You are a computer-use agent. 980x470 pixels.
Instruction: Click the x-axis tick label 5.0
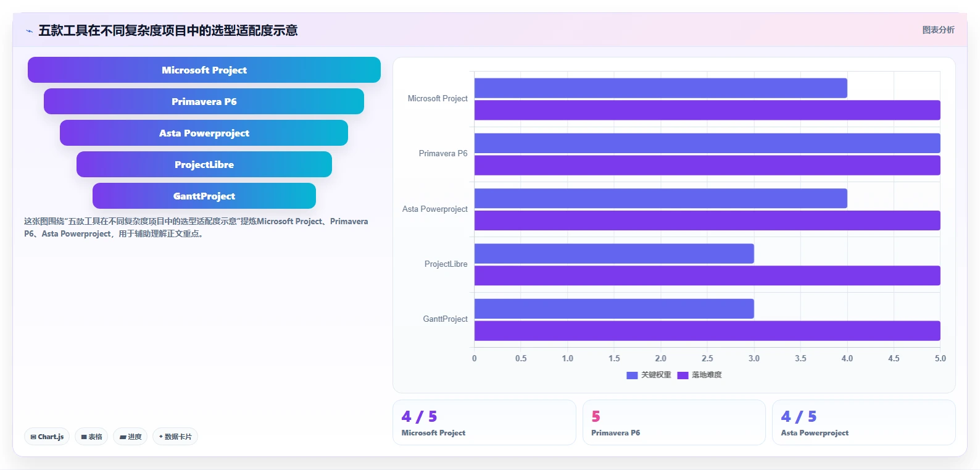click(x=940, y=358)
